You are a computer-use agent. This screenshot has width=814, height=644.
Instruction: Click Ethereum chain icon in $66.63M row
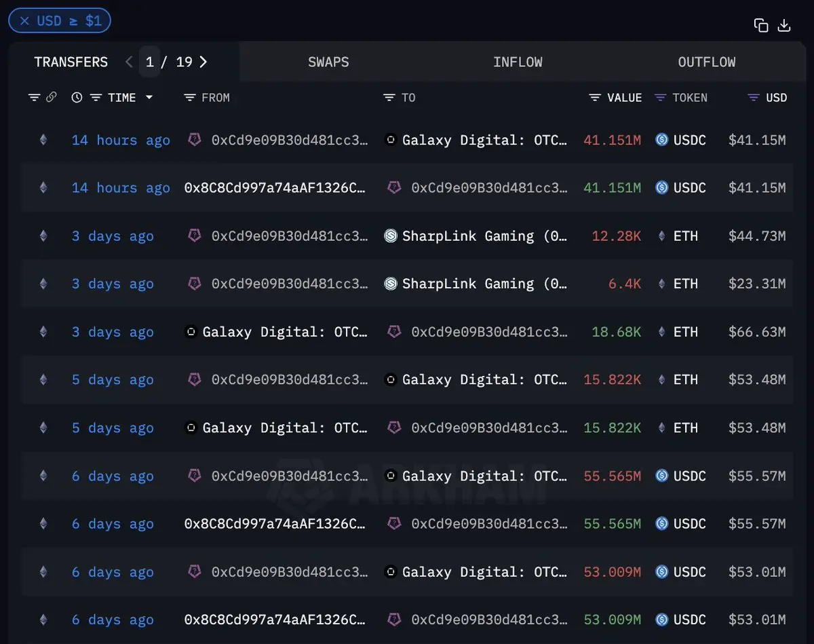(x=43, y=332)
